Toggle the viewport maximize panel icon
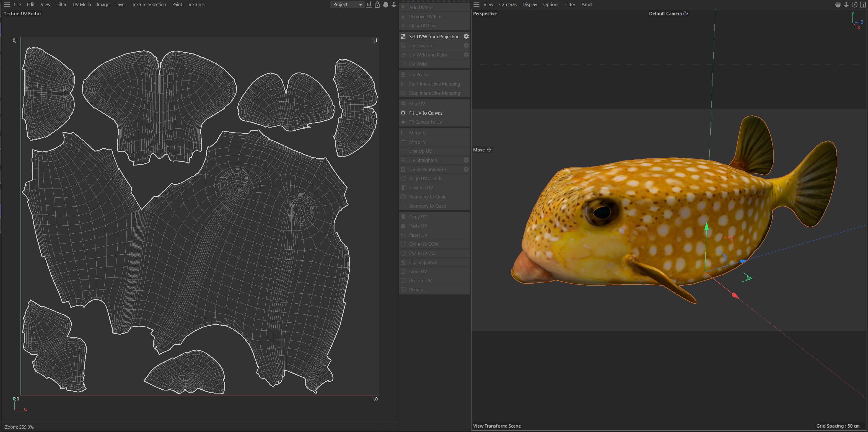The image size is (868, 432). click(x=863, y=4)
